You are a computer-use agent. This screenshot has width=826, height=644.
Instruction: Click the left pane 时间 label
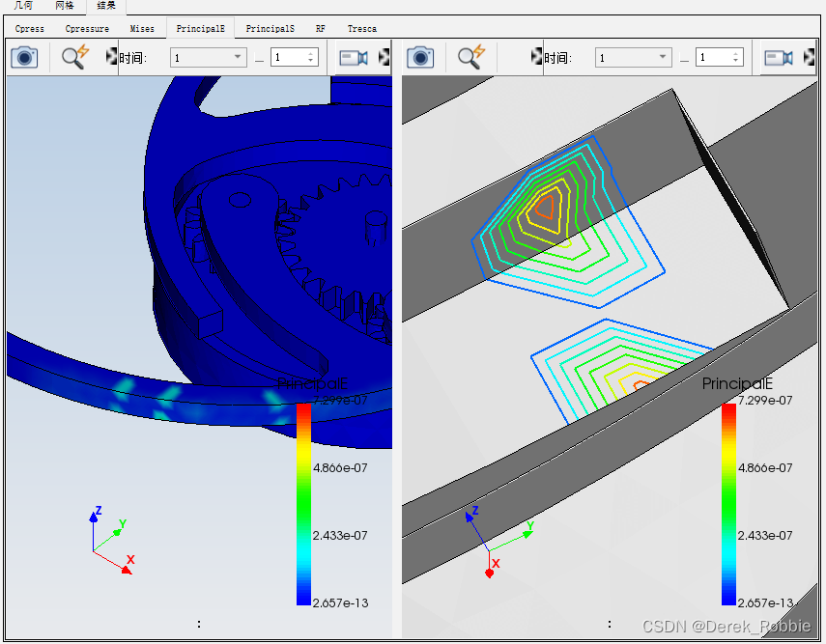point(132,58)
